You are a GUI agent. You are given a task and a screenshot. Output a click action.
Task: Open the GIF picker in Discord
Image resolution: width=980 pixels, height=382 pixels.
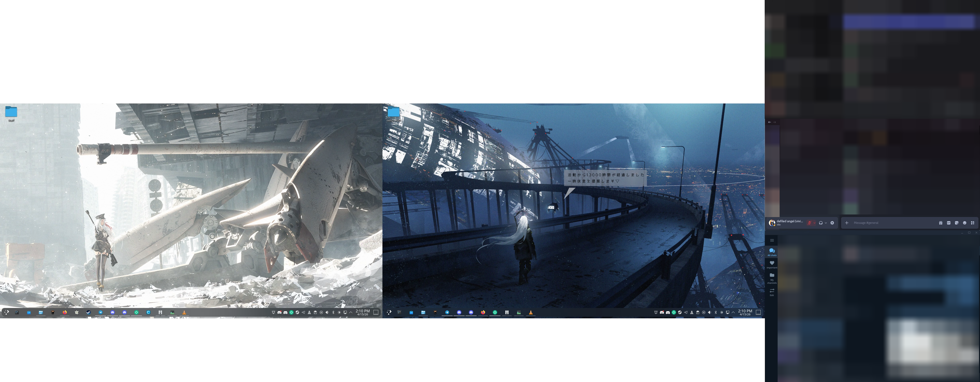[949, 223]
